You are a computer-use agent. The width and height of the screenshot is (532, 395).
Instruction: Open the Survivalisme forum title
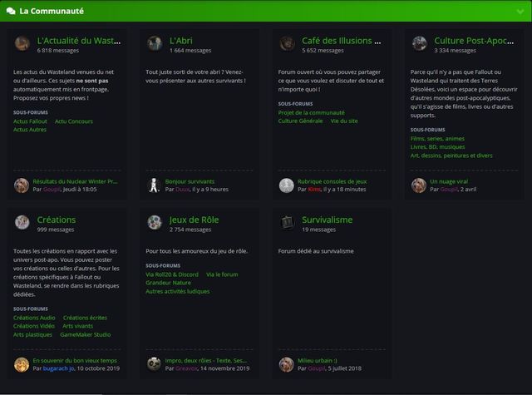click(327, 220)
